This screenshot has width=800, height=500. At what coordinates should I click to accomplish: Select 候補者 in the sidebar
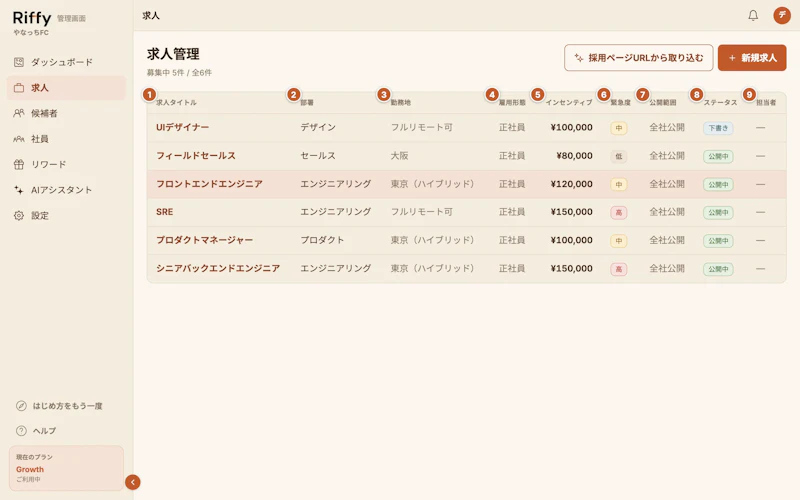[x=66, y=113]
